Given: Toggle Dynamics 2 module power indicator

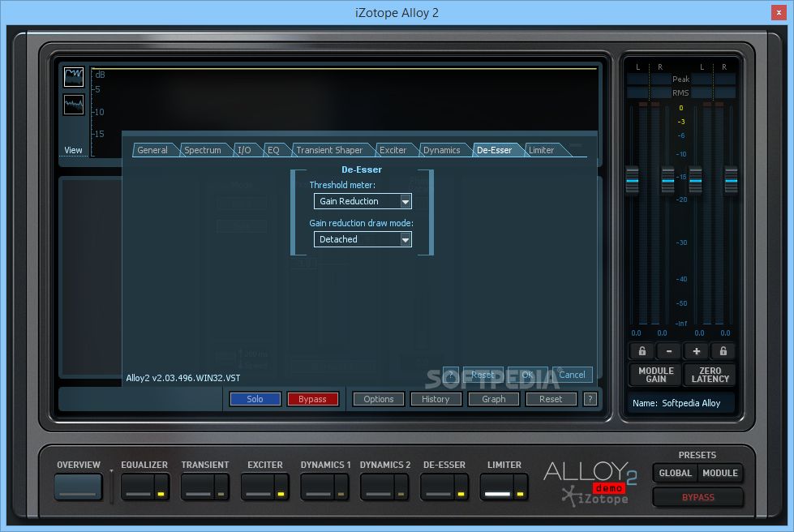Looking at the screenshot, I should [401, 493].
